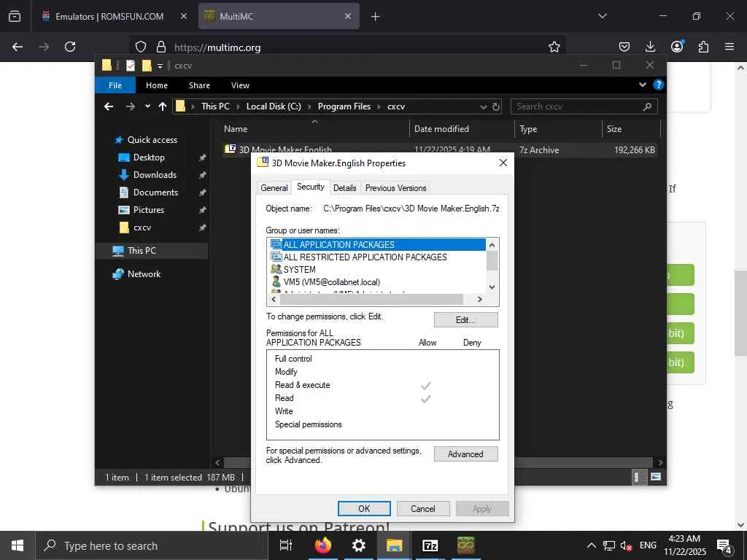This screenshot has width=747, height=560.
Task: Expand Explorer ribbon chevron
Action: (x=643, y=85)
